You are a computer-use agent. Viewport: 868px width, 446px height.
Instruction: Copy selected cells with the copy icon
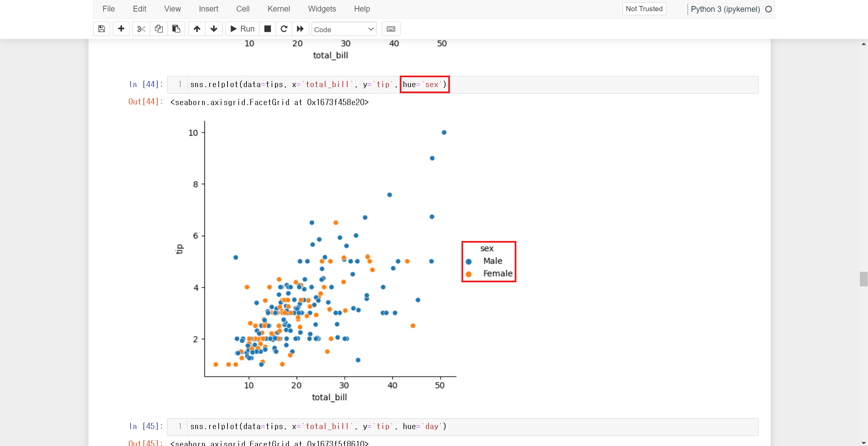click(159, 29)
